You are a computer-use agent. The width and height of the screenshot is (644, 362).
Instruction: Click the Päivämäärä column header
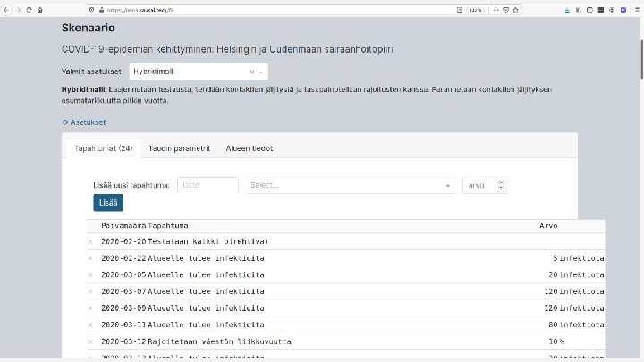pos(123,226)
